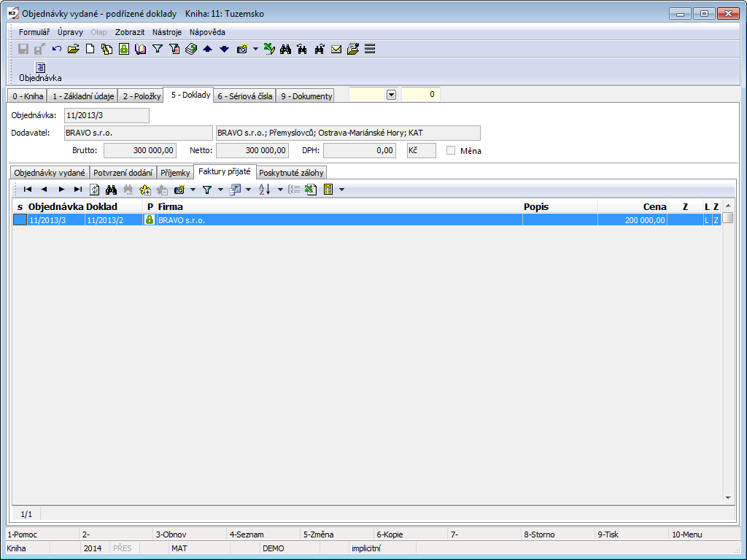Click the notepad with pen icon

(x=353, y=49)
